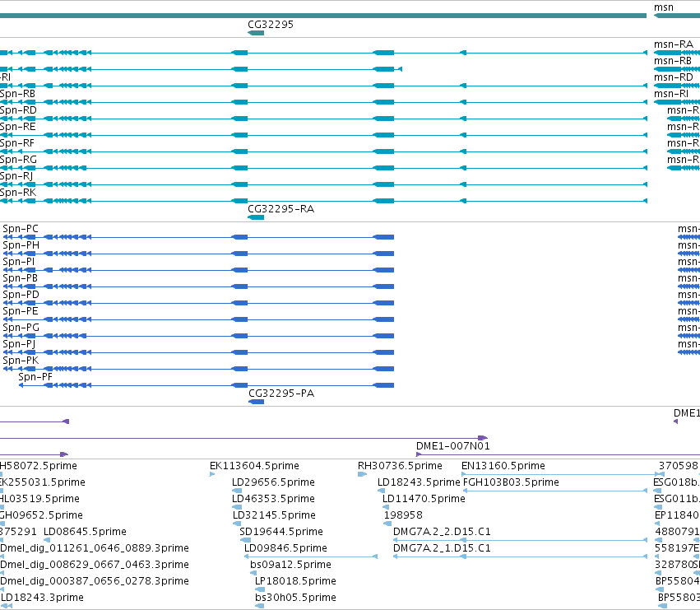Click the DME1-007N01 clone label
Image resolution: width=700 pixels, height=610 pixels.
click(452, 446)
